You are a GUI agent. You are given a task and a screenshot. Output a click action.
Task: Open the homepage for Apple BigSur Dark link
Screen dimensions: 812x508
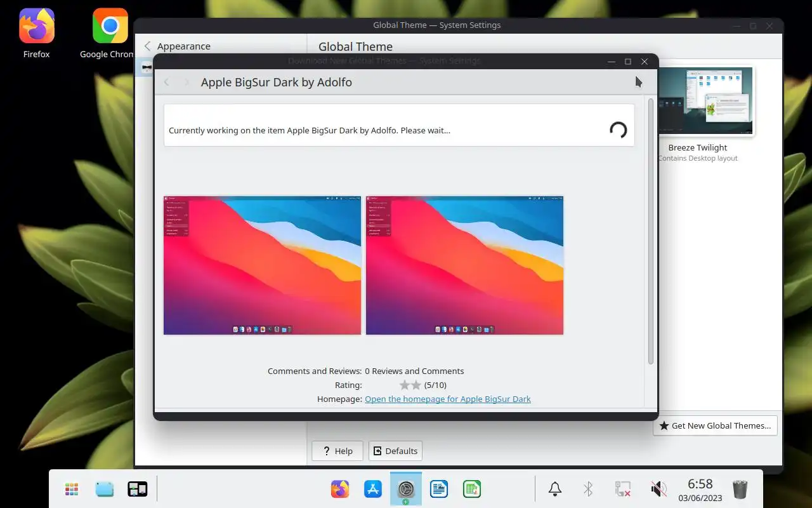pos(448,399)
